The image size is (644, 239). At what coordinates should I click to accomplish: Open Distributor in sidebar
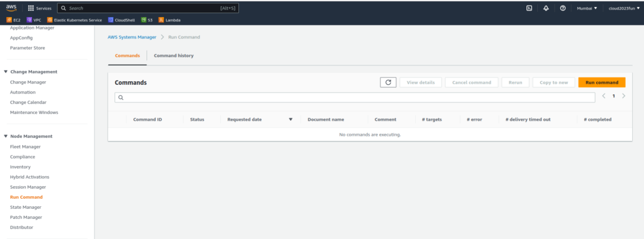pos(22,227)
